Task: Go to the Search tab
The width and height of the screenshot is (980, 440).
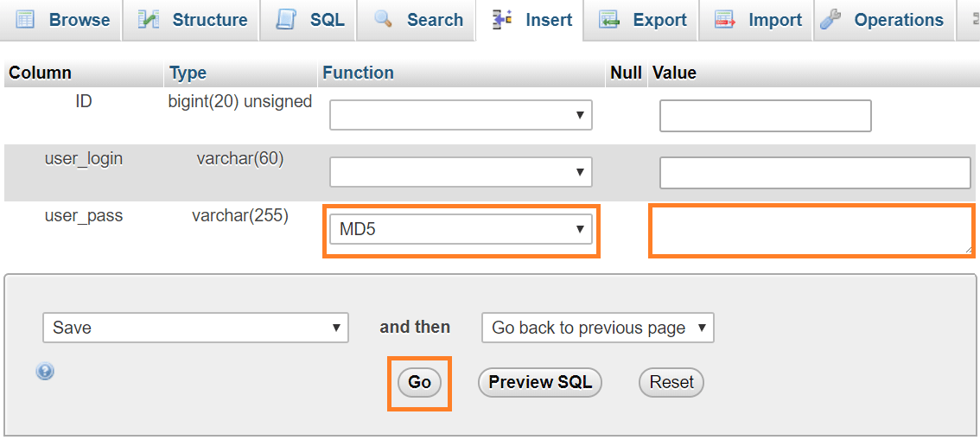Action: pyautogui.click(x=417, y=20)
